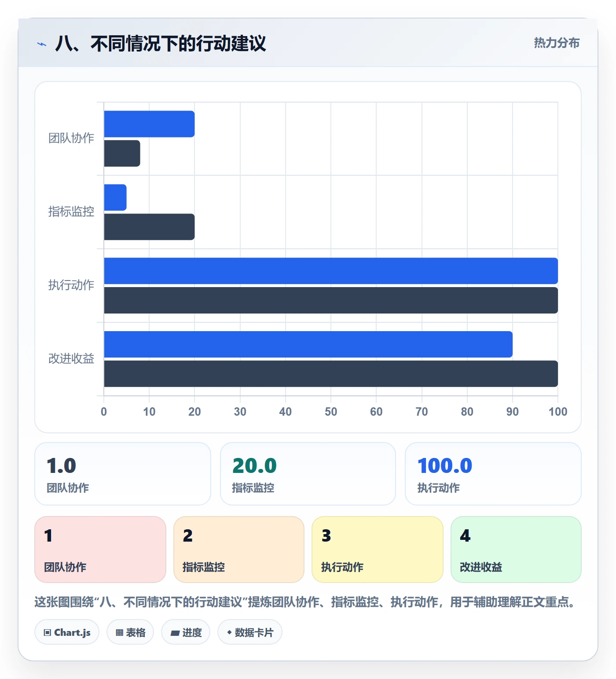Select the green card numbered 4 改进收益
Viewport: 616px width, 679px height.
click(516, 550)
